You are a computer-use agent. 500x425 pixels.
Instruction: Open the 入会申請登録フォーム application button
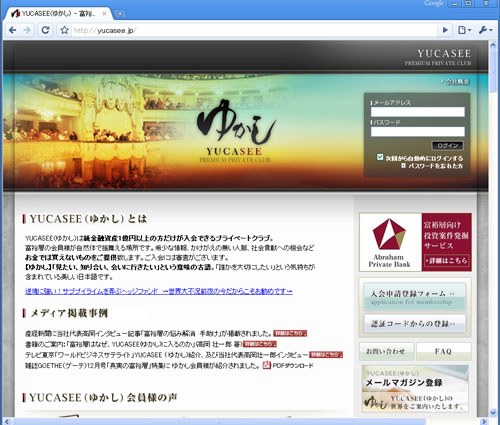coord(415,297)
